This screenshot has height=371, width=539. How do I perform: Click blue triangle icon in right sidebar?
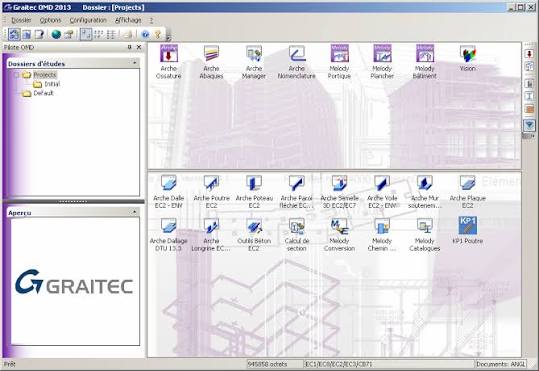[529, 125]
